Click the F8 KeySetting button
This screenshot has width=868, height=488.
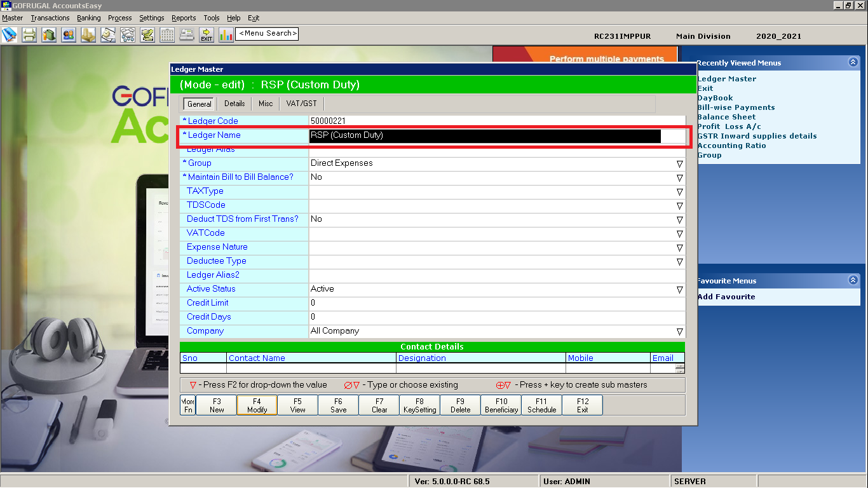pos(420,405)
